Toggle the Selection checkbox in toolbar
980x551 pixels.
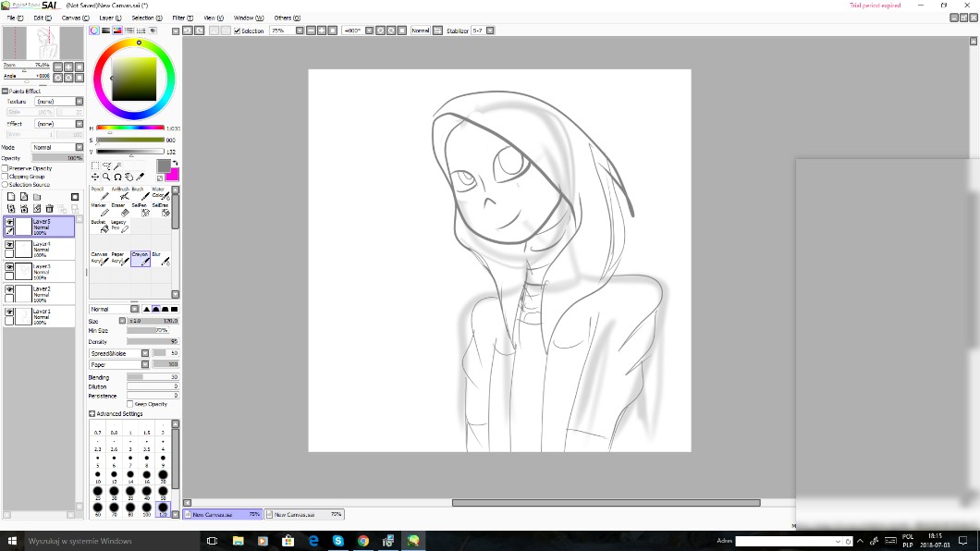237,31
